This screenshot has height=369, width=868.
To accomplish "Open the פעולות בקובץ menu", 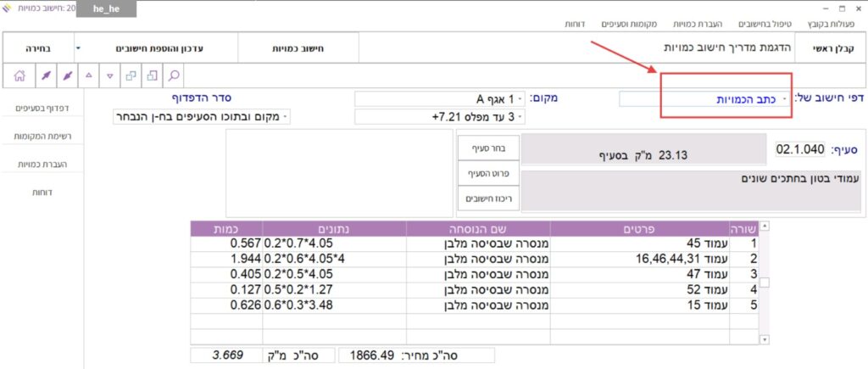I will coord(835,24).
